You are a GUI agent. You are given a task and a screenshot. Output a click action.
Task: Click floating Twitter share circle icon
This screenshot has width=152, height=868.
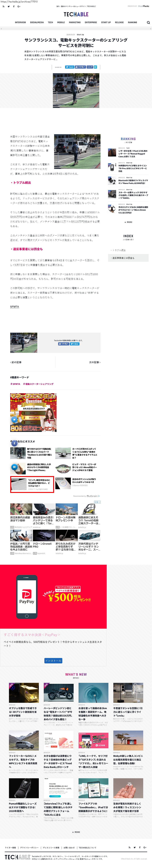14,420
